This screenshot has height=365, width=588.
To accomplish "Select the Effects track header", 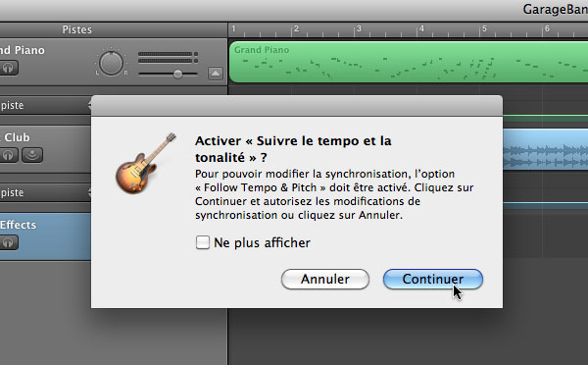I will pos(45,236).
